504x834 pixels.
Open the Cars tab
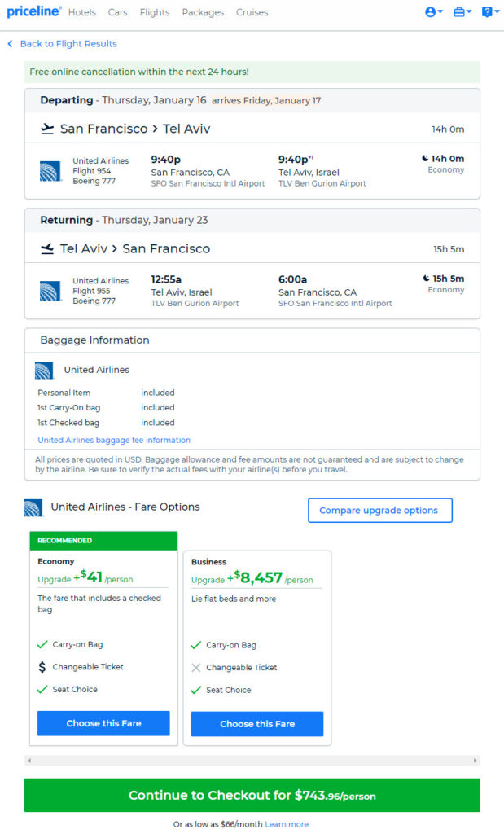[x=117, y=12]
